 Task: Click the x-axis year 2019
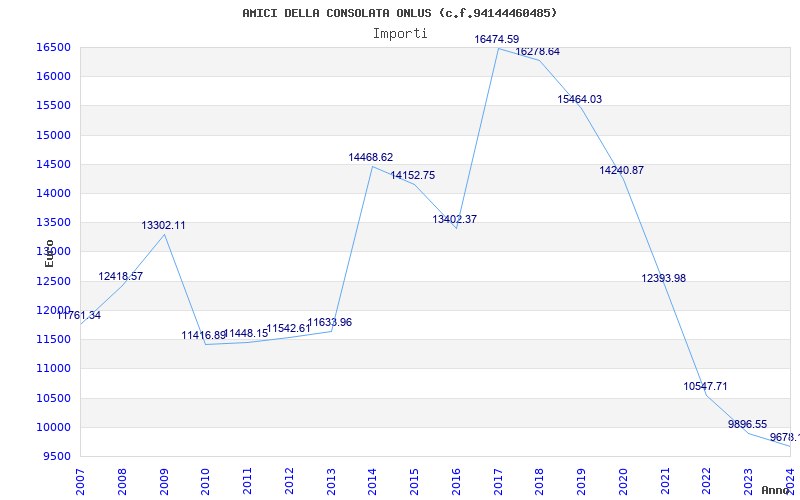pyautogui.click(x=582, y=482)
